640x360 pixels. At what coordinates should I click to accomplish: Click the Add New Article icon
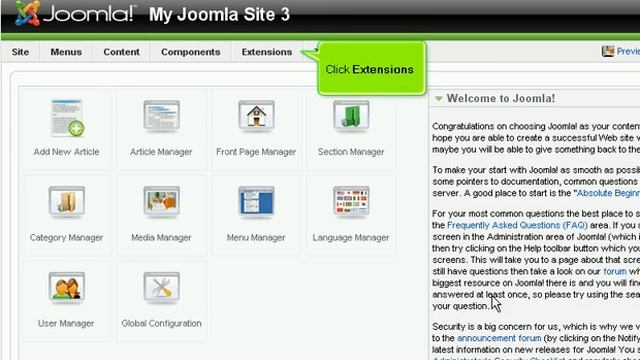tap(67, 118)
